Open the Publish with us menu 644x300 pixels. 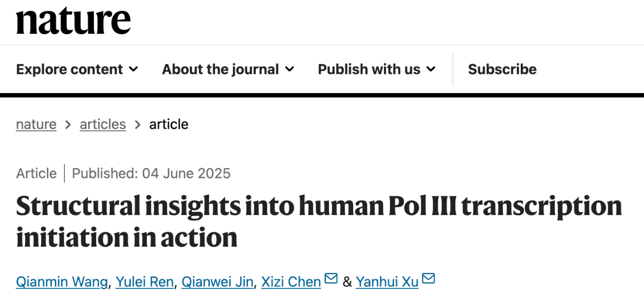coord(377,69)
